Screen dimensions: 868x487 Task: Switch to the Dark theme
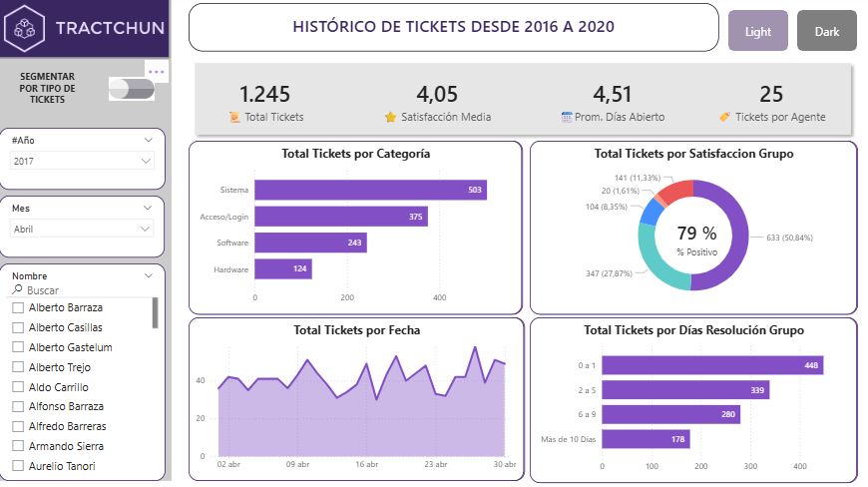826,31
